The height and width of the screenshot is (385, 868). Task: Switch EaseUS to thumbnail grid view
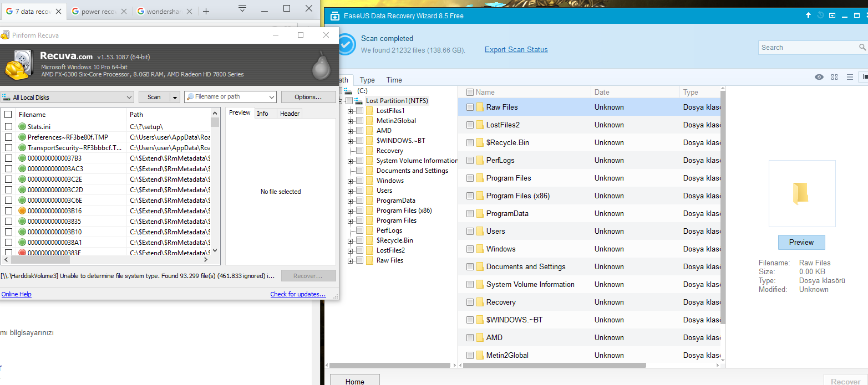pos(834,77)
